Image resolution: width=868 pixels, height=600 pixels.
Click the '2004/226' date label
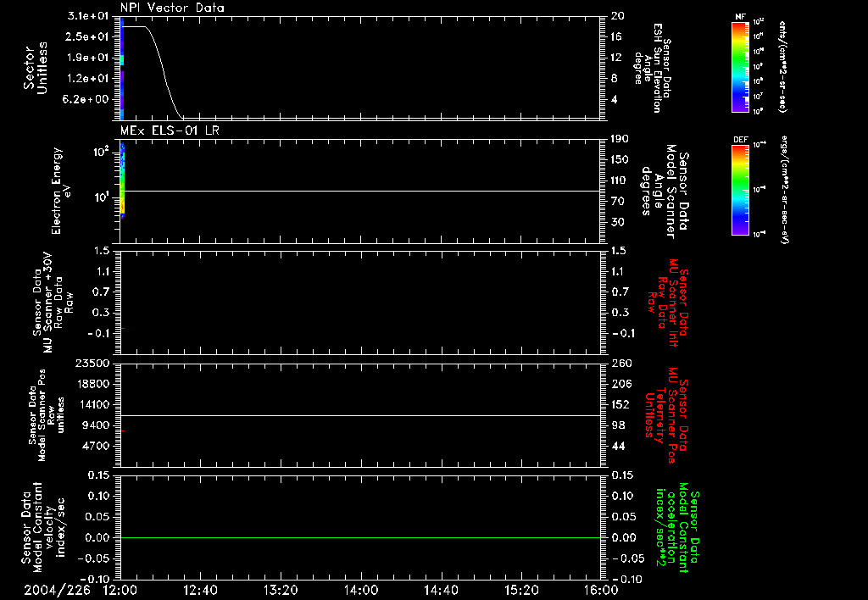point(58,590)
